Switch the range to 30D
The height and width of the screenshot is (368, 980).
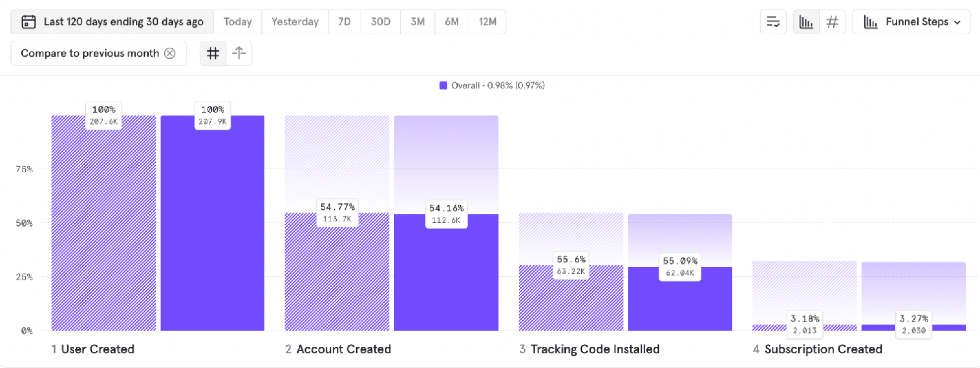pos(380,22)
